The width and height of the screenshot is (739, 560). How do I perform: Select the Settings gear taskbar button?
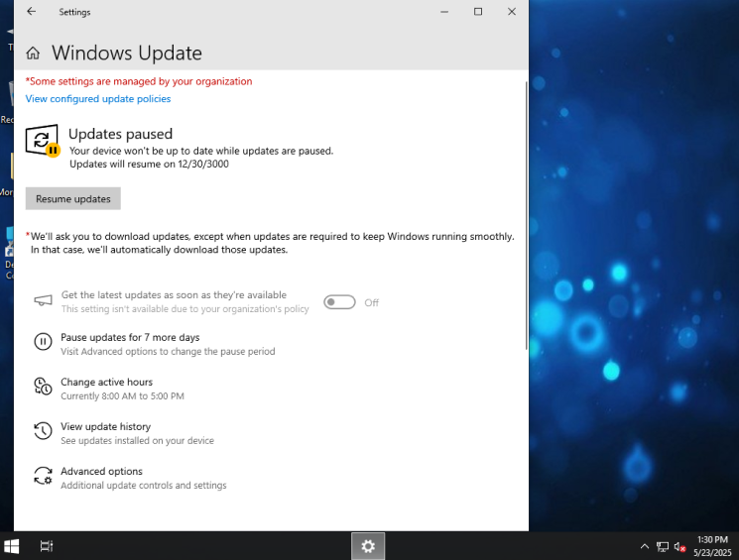368,546
